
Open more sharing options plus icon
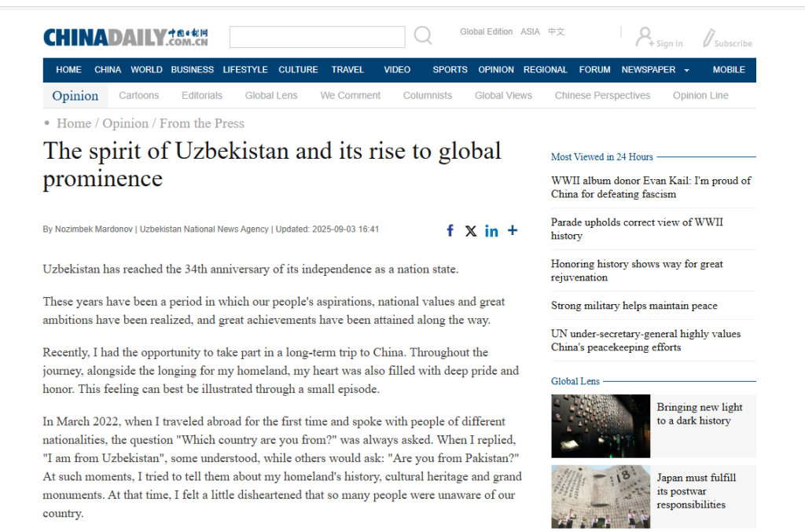[x=513, y=230]
